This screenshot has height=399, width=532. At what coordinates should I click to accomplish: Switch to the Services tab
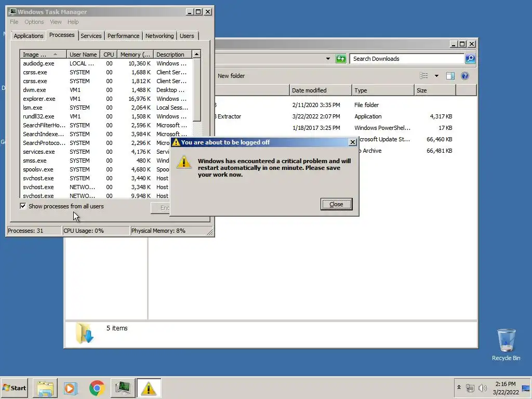[91, 36]
